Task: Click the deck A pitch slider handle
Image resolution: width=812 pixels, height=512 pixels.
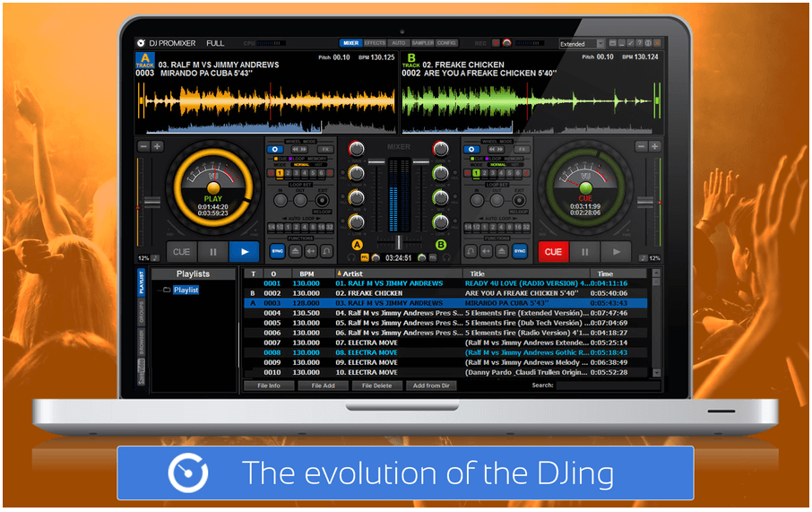Action: [x=151, y=201]
